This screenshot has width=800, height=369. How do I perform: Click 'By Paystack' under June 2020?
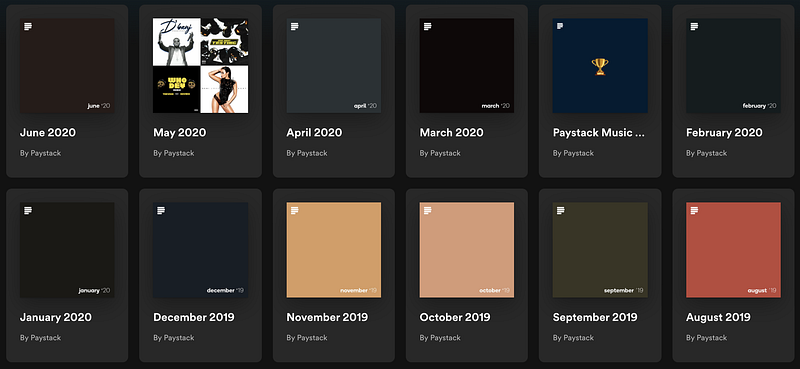pyautogui.click(x=40, y=153)
